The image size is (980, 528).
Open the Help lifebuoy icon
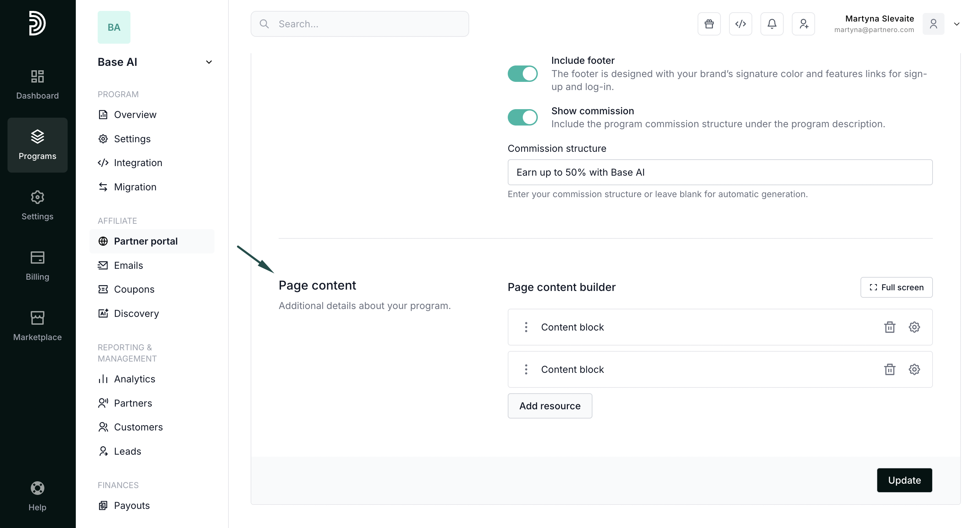37,488
